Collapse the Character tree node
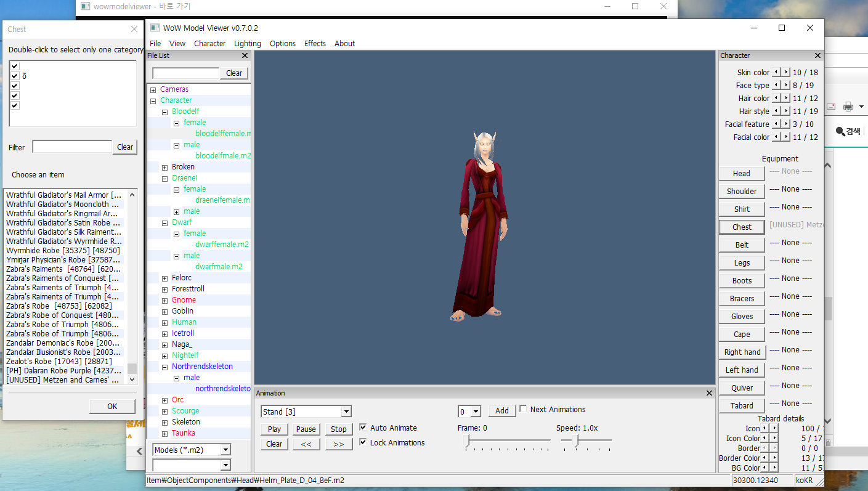The image size is (868, 491). coord(153,101)
